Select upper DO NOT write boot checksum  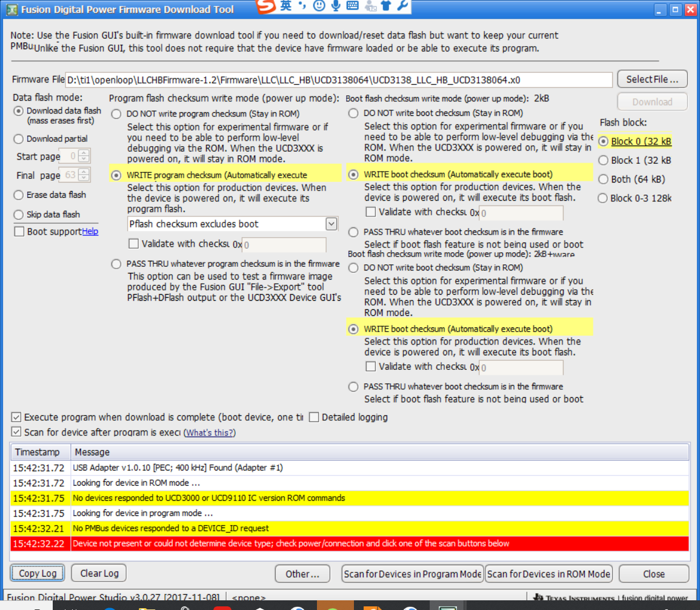tap(353, 113)
